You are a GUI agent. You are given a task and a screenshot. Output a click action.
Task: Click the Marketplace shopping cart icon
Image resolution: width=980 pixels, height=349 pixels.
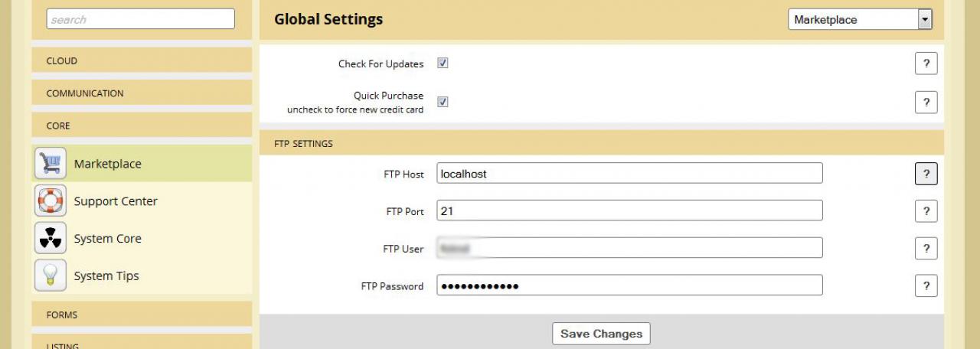click(x=51, y=163)
